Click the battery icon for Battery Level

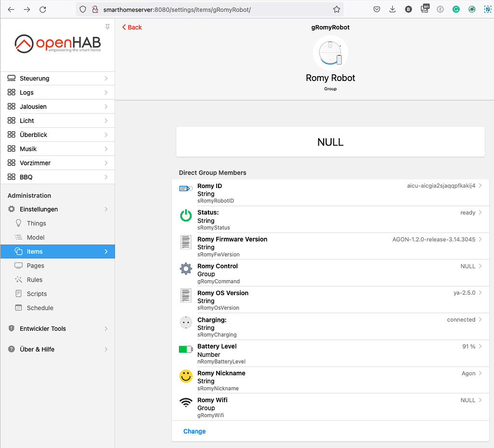(186, 349)
